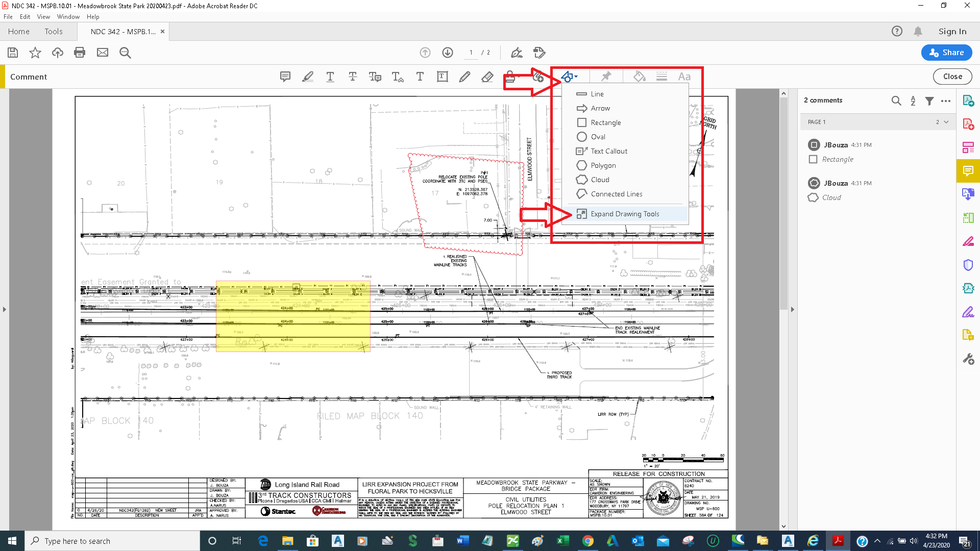Select the Eraser tool

pyautogui.click(x=487, y=77)
